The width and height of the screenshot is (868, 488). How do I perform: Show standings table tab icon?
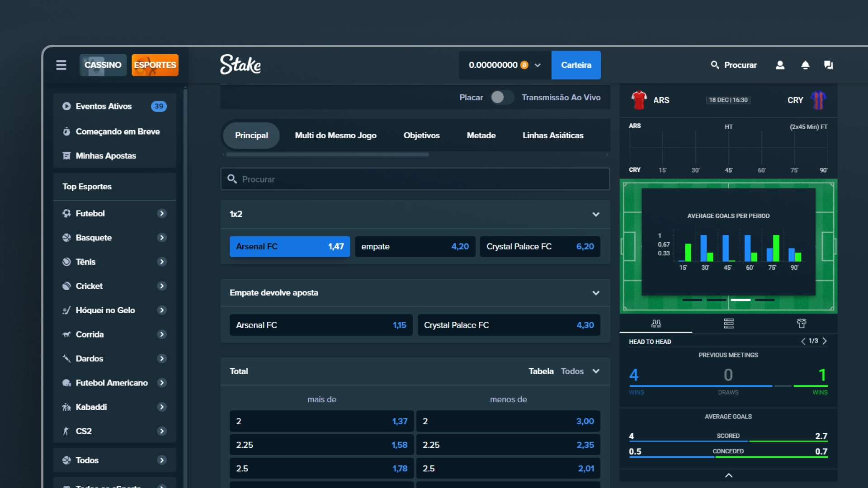coord(729,324)
